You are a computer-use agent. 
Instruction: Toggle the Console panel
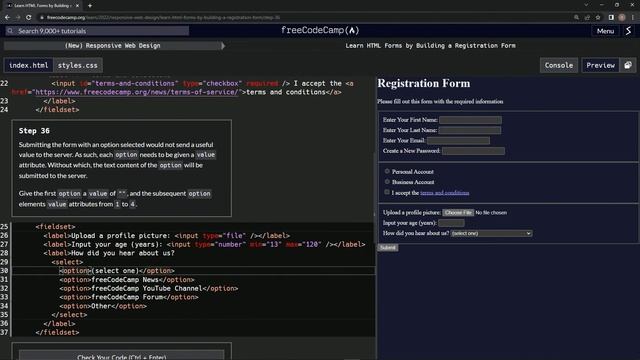(x=558, y=65)
